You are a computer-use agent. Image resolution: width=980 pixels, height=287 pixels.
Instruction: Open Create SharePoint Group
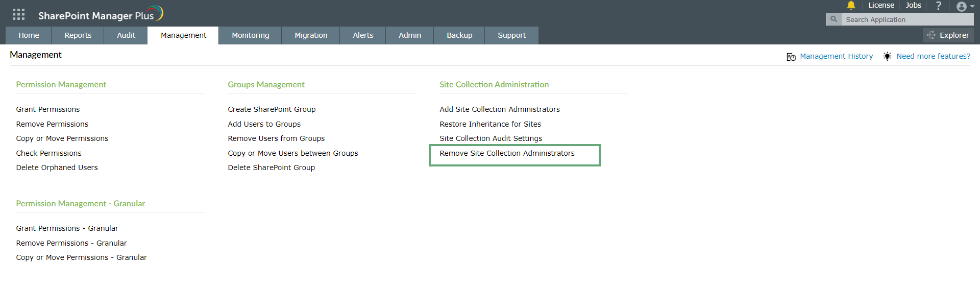272,109
